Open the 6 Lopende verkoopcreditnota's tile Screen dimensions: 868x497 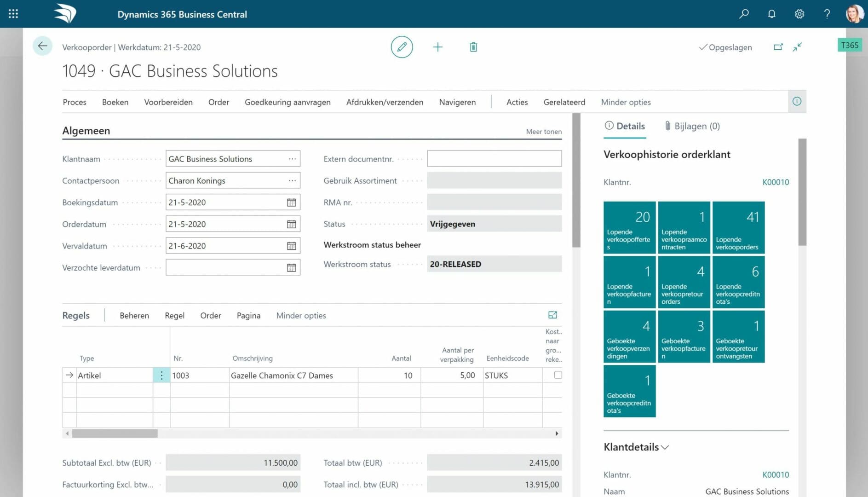[x=739, y=282]
